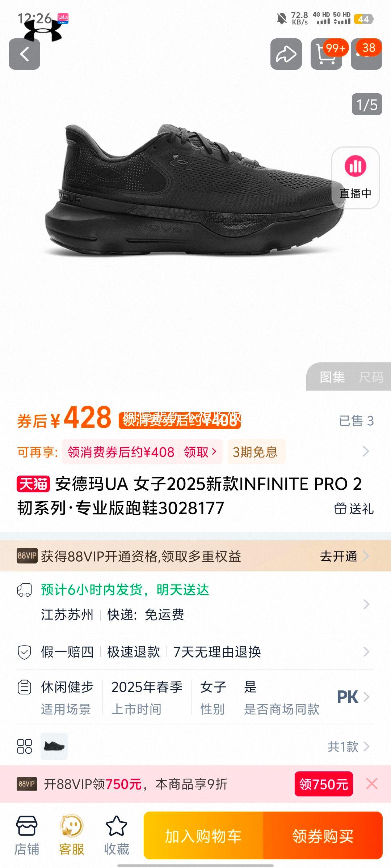Open the share arrow icon
Viewport: 391px width, 868px height.
(x=286, y=54)
